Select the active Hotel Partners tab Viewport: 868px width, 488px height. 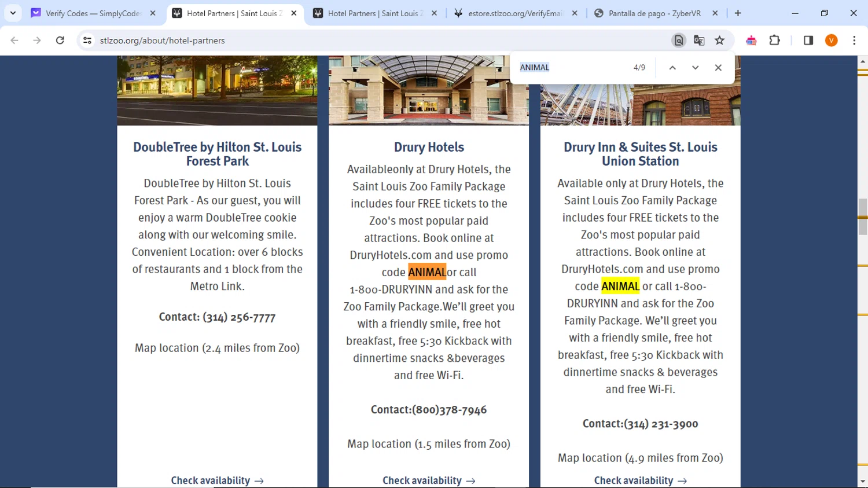pos(235,13)
